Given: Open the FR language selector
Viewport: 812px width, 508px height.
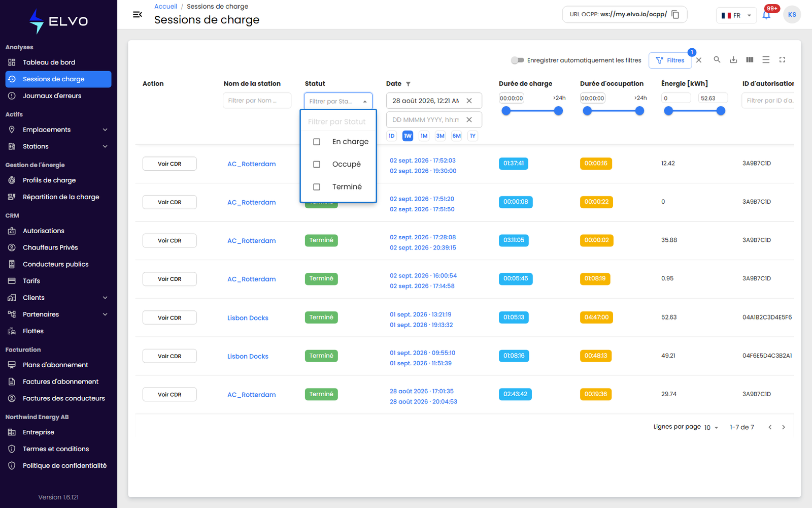Looking at the screenshot, I should [736, 15].
